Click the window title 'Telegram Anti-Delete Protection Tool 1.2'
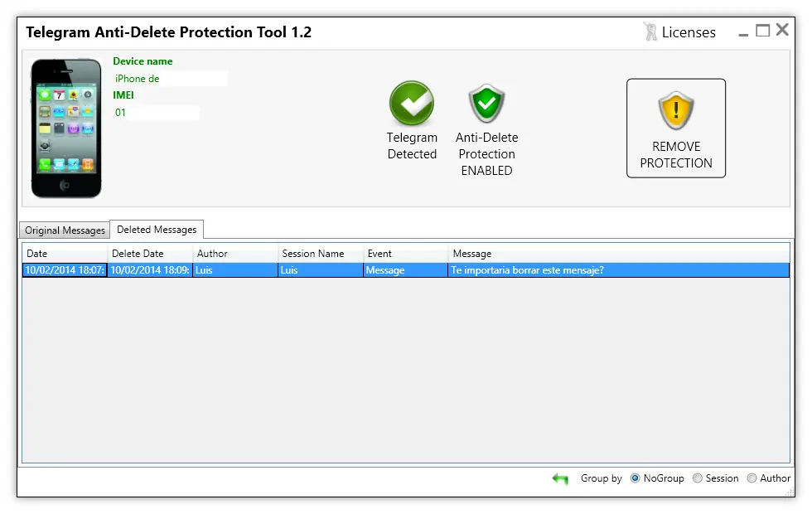The height and width of the screenshot is (514, 812). pyautogui.click(x=169, y=32)
